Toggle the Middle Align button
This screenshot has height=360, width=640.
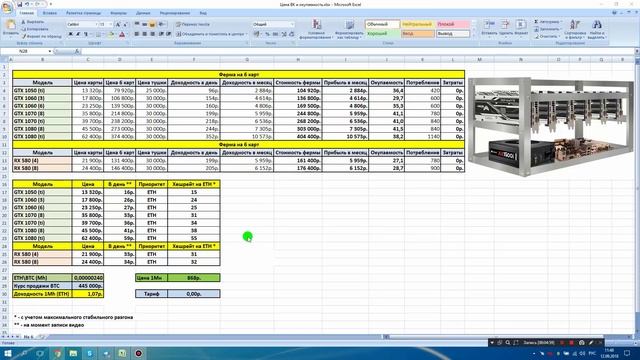pos(144,24)
